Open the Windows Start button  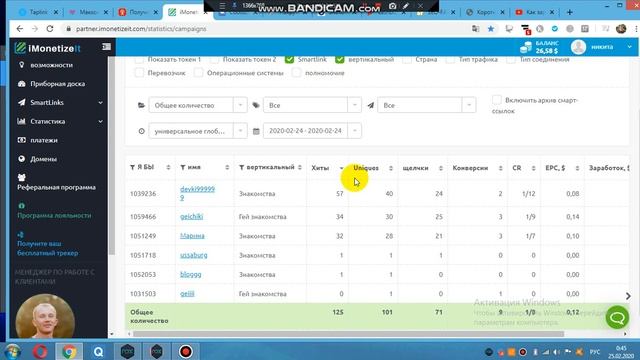[x=13, y=351]
